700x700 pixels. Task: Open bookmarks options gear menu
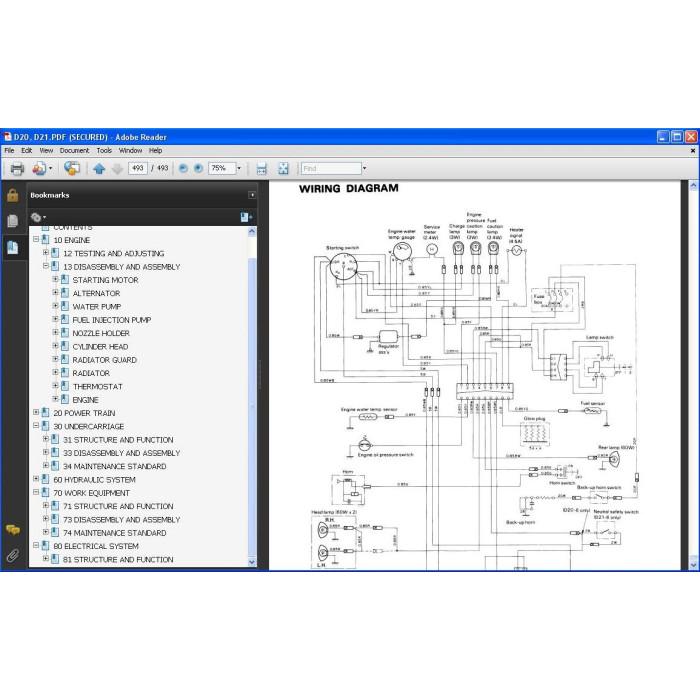pyautogui.click(x=38, y=217)
